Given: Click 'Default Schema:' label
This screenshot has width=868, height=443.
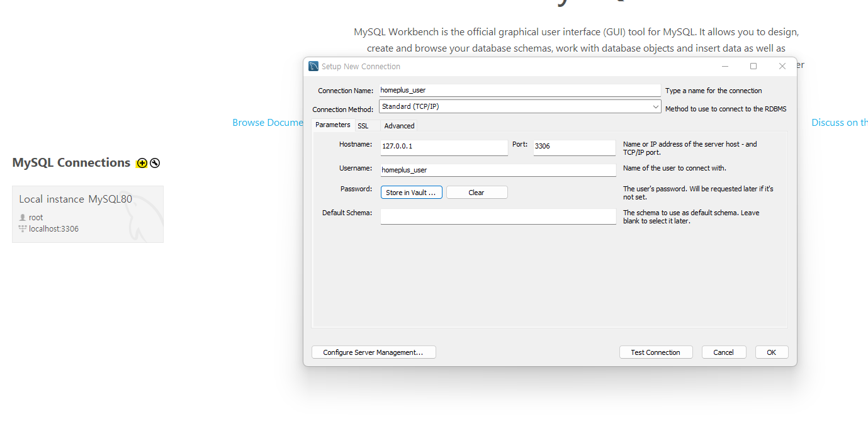Looking at the screenshot, I should (x=347, y=213).
